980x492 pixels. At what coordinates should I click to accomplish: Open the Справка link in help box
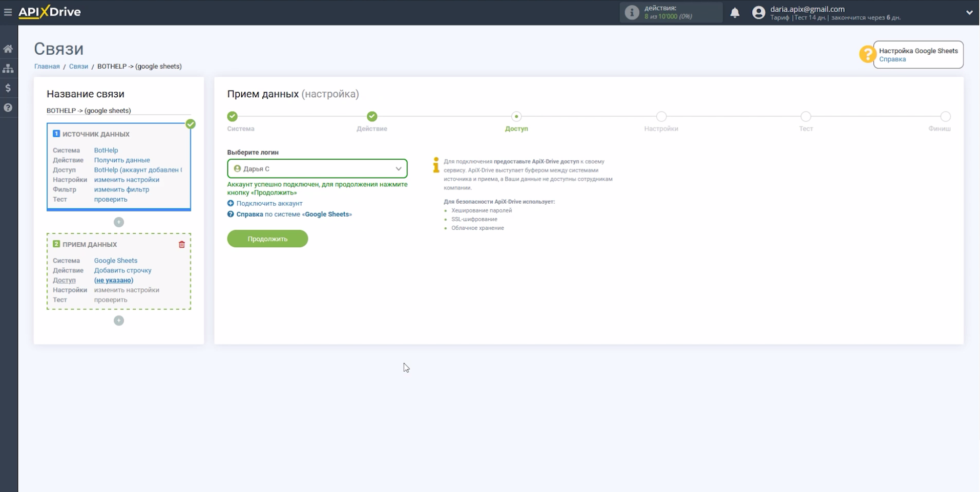click(x=892, y=59)
